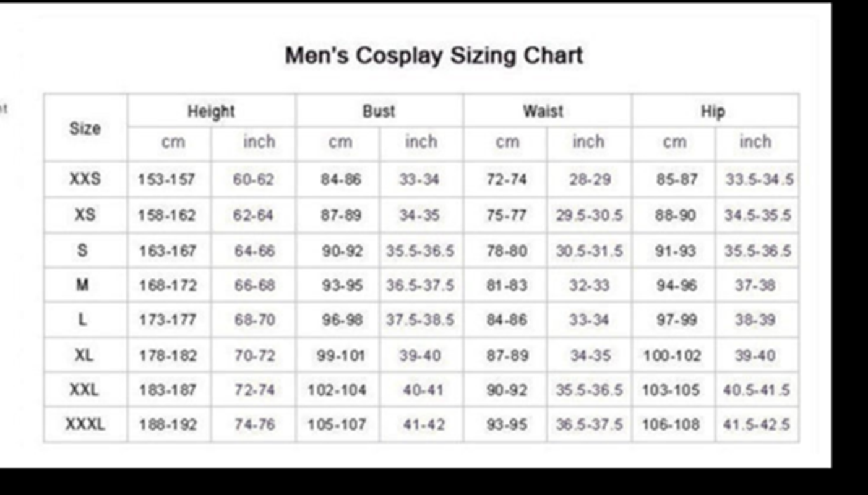Screen dimensions: 868x495
Task: Click the Men's Cosplay Sizing Chart title
Action: point(434,56)
